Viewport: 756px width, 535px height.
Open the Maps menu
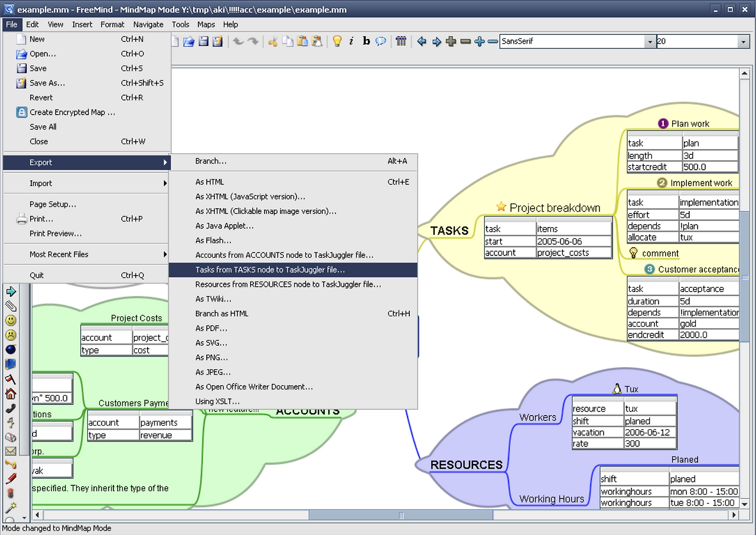tap(206, 24)
